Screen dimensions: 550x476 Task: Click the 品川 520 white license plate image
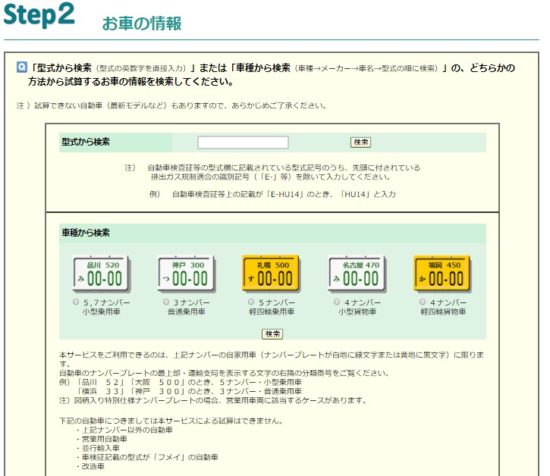[101, 274]
